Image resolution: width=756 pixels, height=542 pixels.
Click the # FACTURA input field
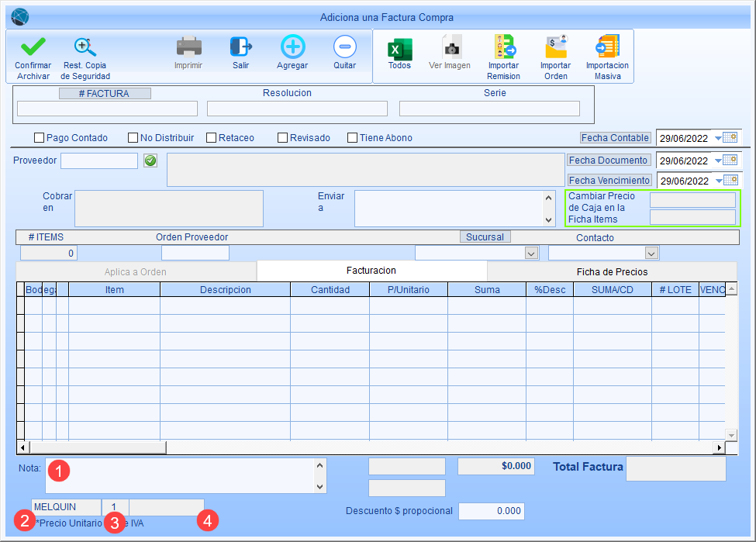[x=108, y=109]
